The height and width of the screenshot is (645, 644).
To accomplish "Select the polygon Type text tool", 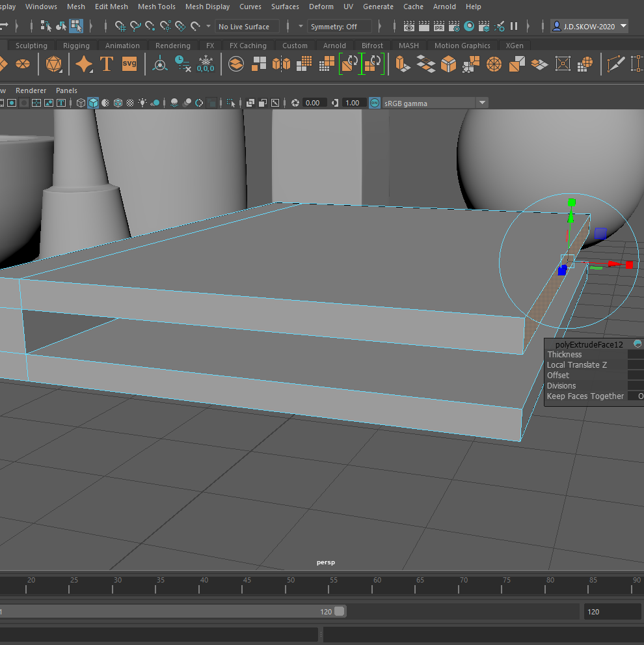I will pyautogui.click(x=107, y=64).
